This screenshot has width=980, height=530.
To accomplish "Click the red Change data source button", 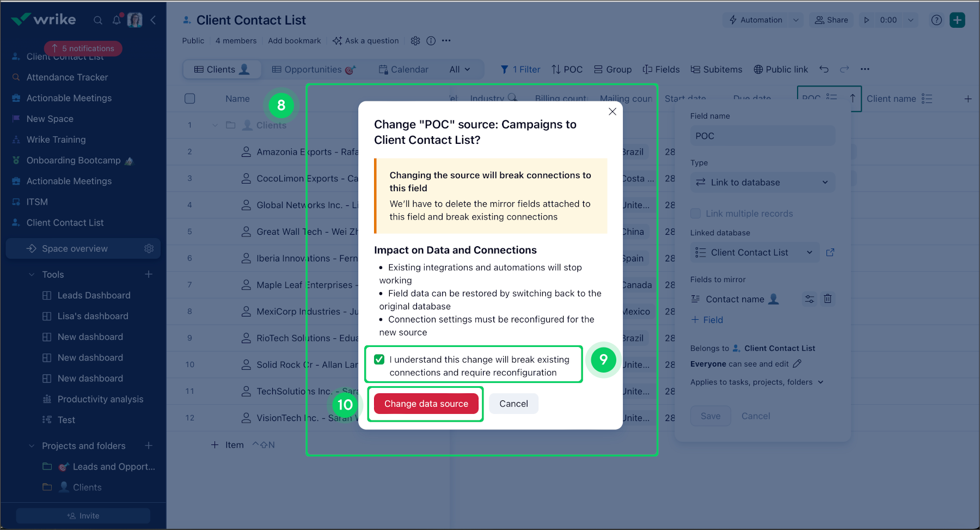I will (426, 404).
